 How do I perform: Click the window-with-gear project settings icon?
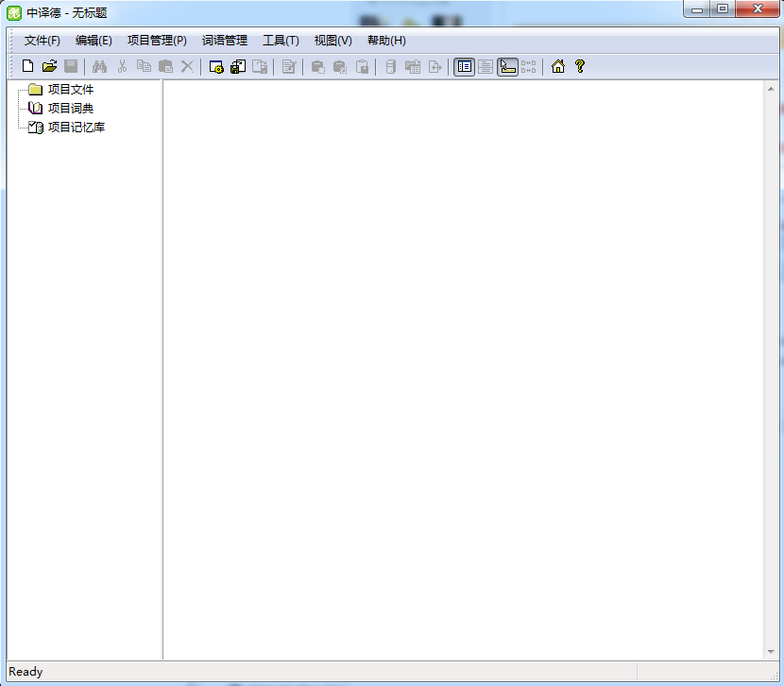point(216,66)
